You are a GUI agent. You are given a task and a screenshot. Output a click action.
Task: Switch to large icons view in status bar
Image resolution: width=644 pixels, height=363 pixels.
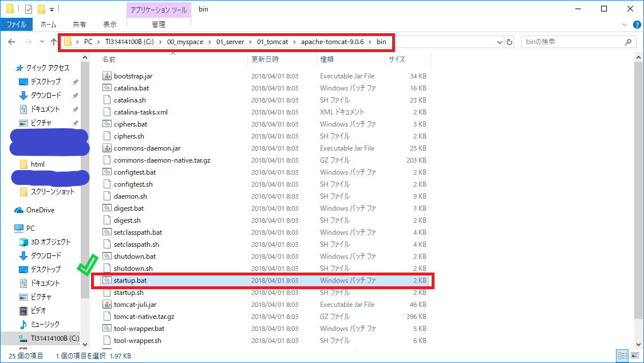tap(635, 356)
